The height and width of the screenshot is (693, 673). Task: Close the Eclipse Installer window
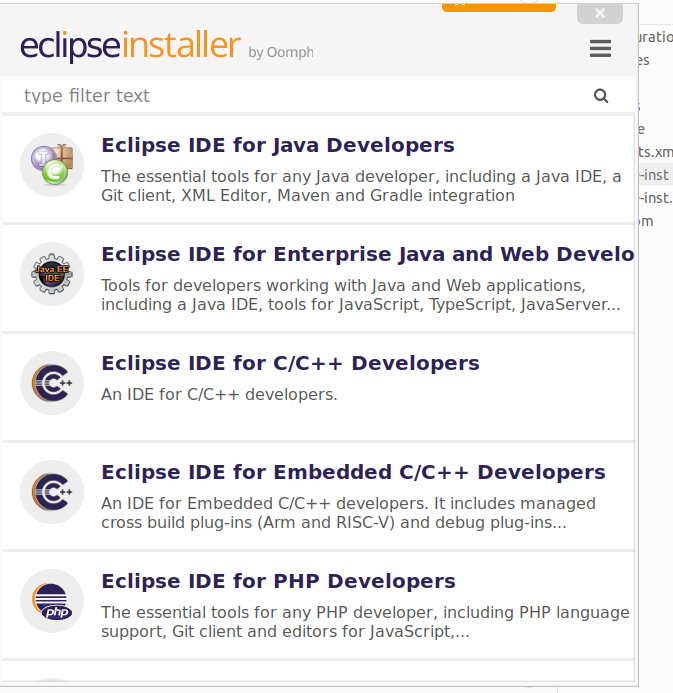coord(600,13)
